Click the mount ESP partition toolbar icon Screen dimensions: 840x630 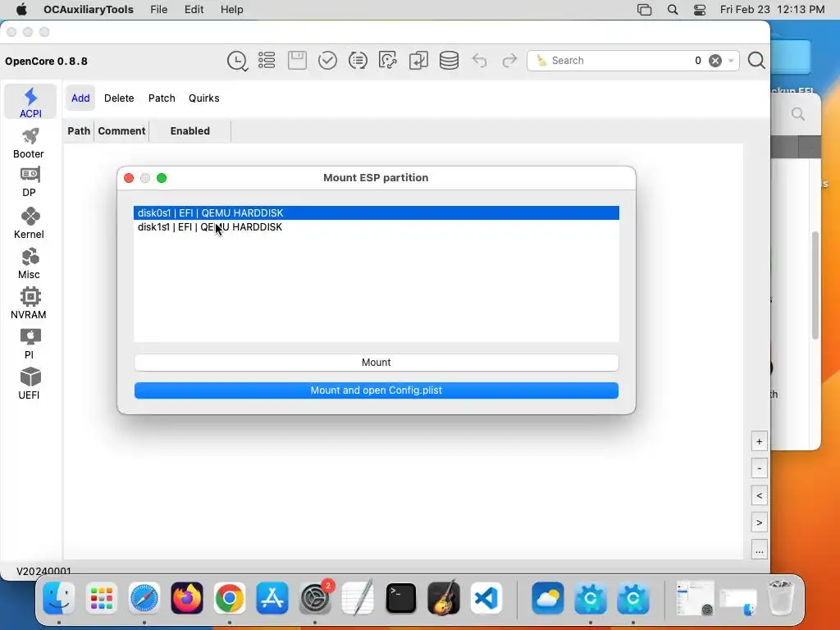(x=418, y=61)
